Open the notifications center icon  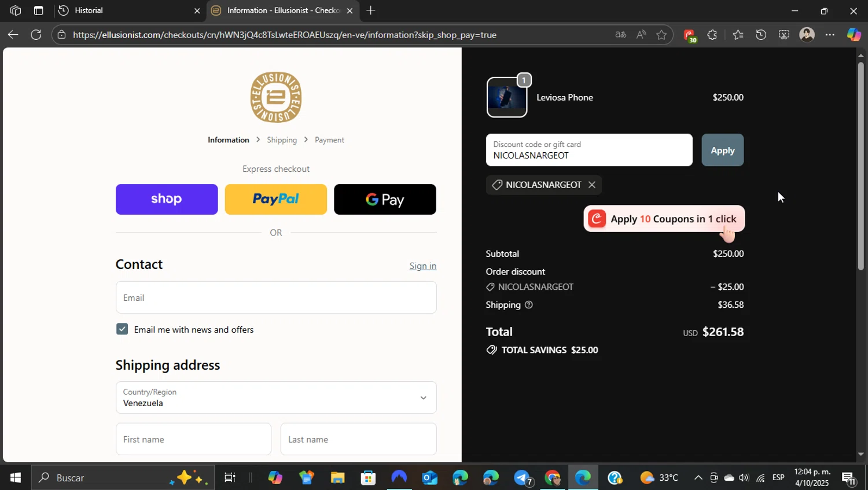click(849, 478)
